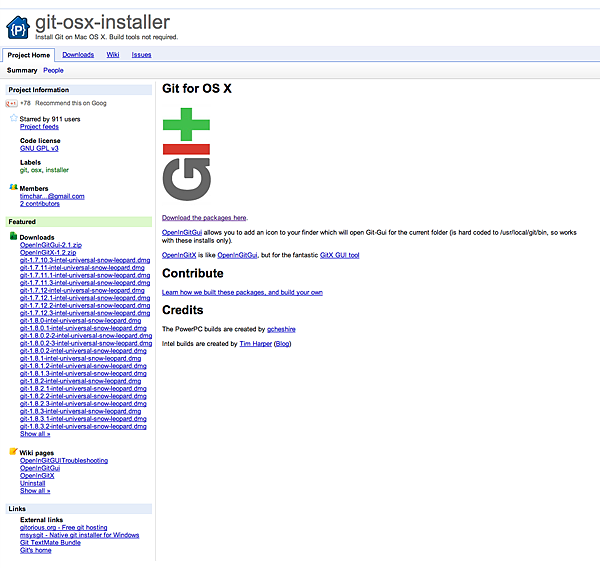The height and width of the screenshot is (568, 600).
Task: Download git-1.8.0.2-2-intel-universal-snow-leopard.dmg
Action: [x=86, y=336]
